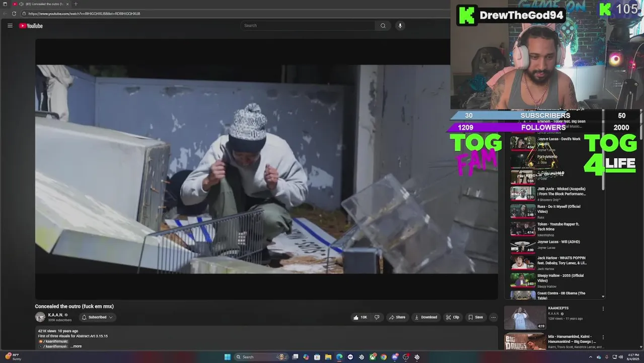Image resolution: width=644 pixels, height=363 pixels.
Task: Open the Windows Start menu
Action: click(227, 357)
